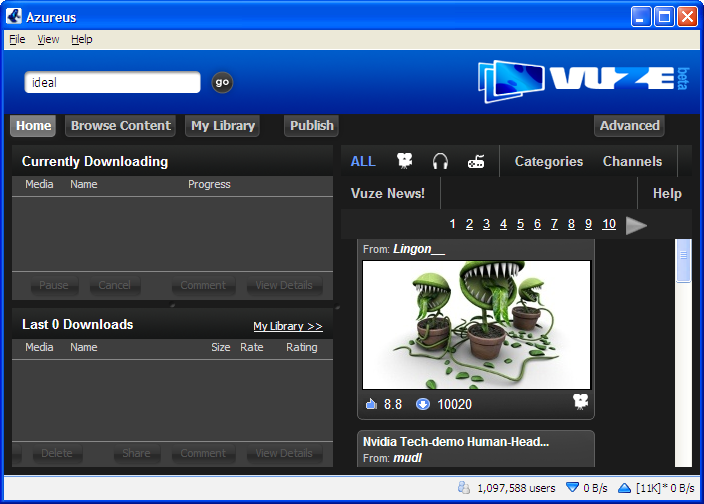
Task: Click the download speed arrow in status bar
Action: coord(572,487)
